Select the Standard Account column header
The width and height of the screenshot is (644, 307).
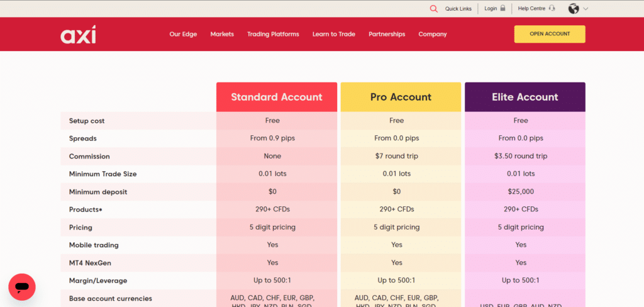277,97
